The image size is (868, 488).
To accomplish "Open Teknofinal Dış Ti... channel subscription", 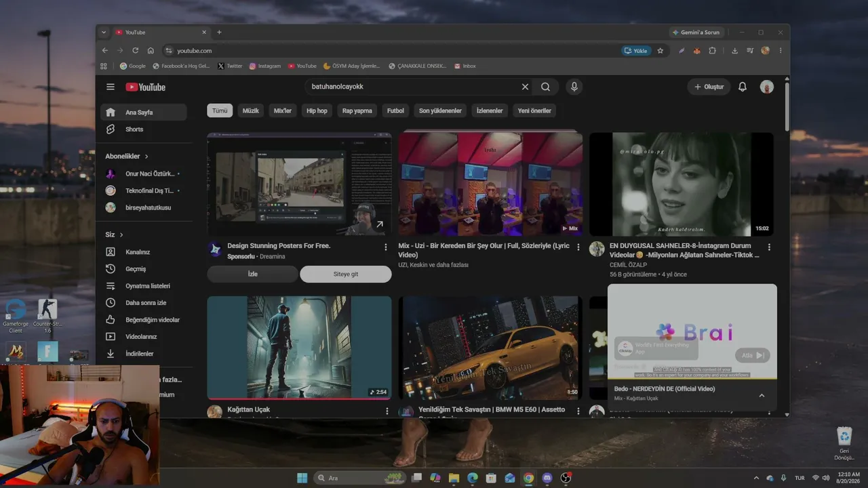I will (144, 191).
